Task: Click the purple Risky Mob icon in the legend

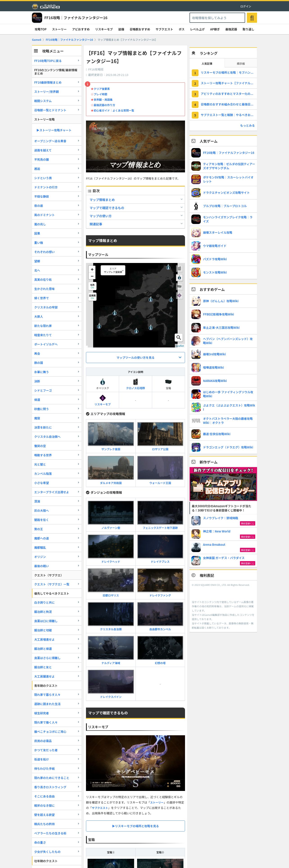Action: point(103,398)
